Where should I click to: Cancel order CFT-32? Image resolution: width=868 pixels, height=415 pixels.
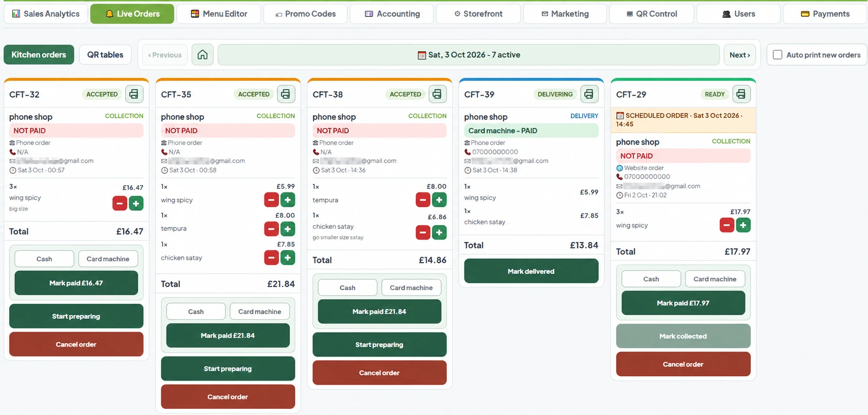[76, 344]
